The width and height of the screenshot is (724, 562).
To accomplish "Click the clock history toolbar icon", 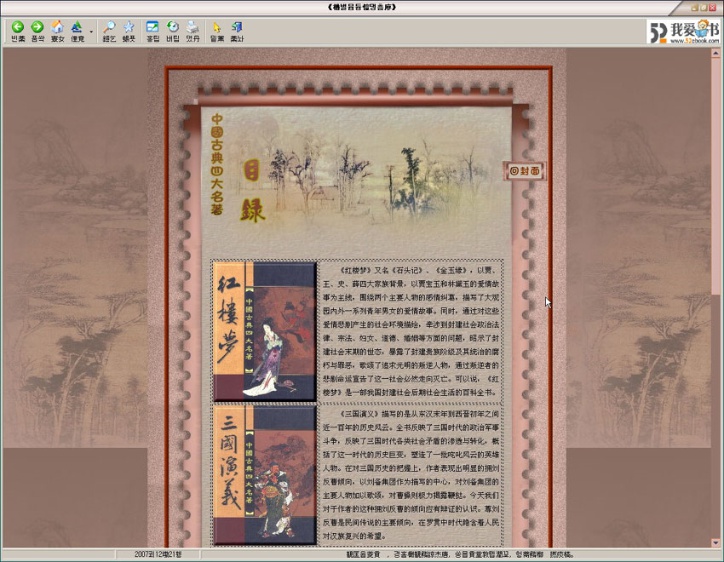I will (x=173, y=31).
